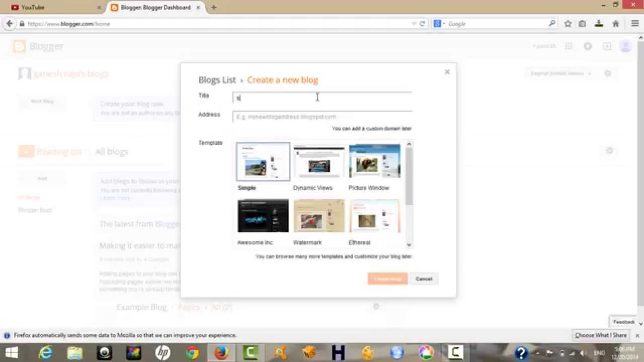Click the Firefox back arrow button

(x=10, y=24)
